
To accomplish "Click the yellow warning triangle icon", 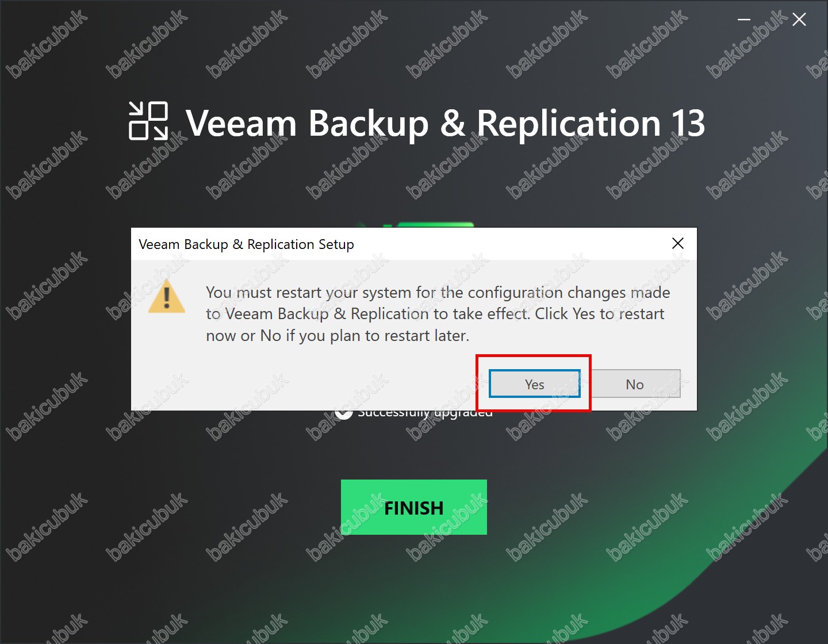I will pos(167,297).
